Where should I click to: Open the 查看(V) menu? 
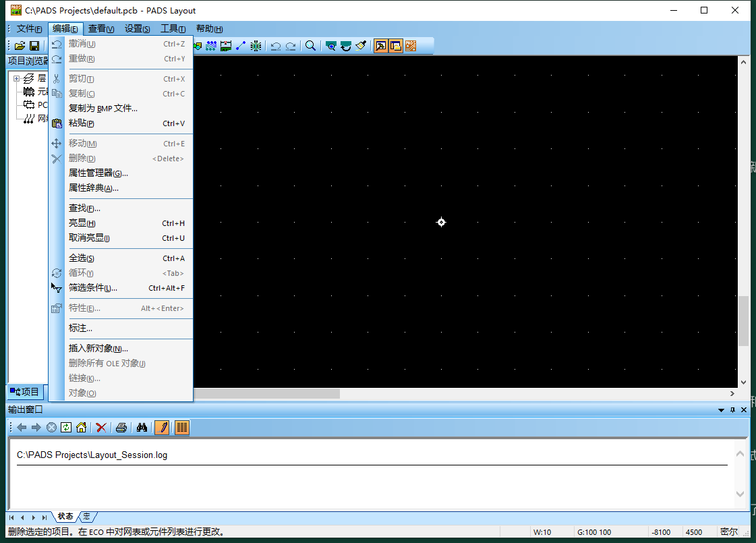100,29
